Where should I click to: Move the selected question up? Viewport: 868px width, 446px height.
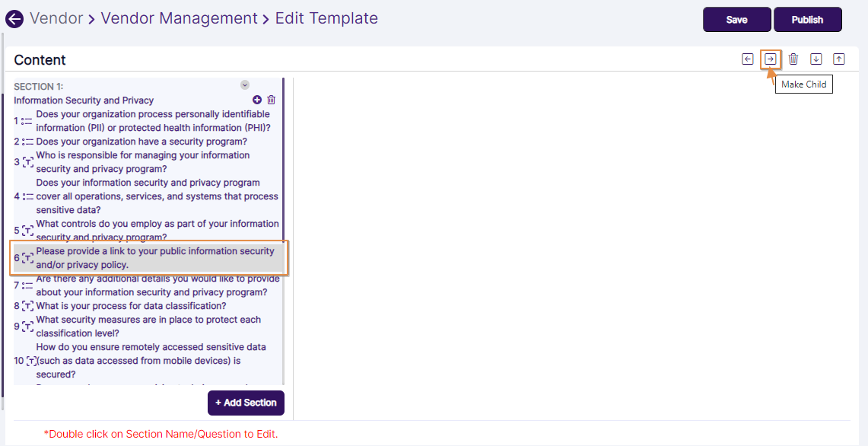pos(839,59)
